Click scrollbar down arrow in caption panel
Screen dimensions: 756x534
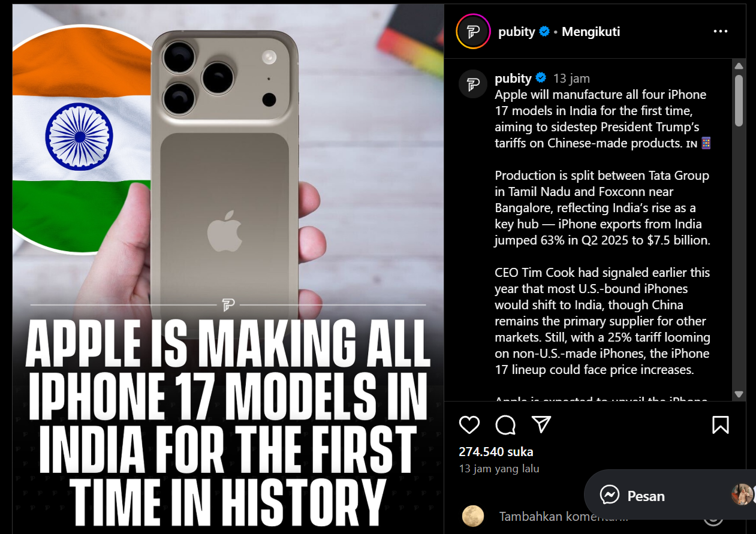739,394
